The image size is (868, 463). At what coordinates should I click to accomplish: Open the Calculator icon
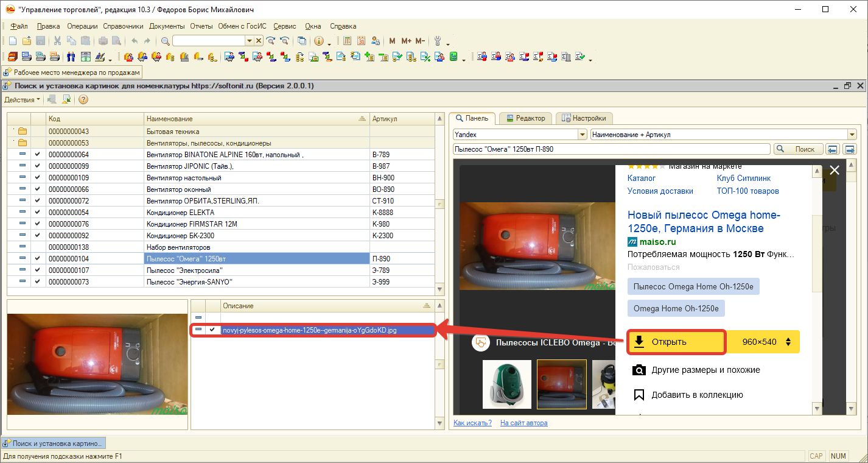pos(348,41)
